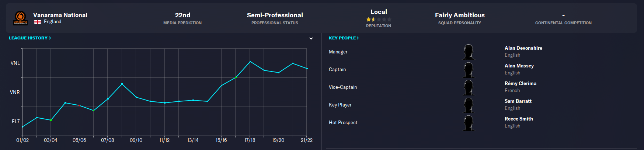Click Rémy Clerima's silhouette portrait
Image resolution: width=644 pixels, height=150 pixels.
tap(469, 87)
